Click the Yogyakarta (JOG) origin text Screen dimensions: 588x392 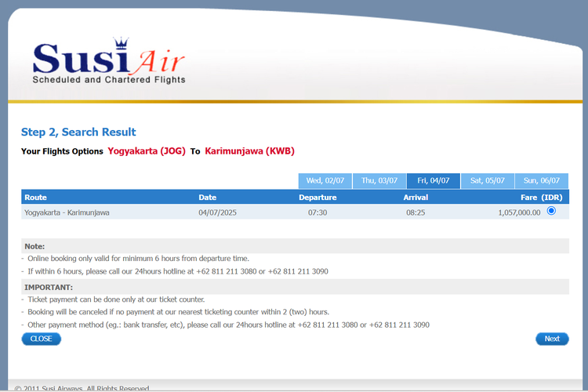[147, 151]
